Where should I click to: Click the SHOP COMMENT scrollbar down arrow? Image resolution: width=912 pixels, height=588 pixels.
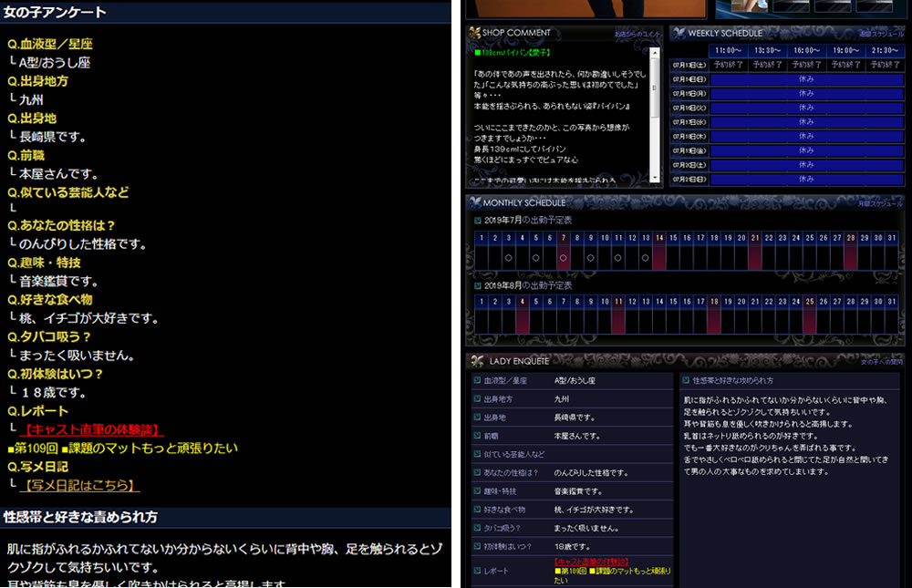[x=655, y=178]
